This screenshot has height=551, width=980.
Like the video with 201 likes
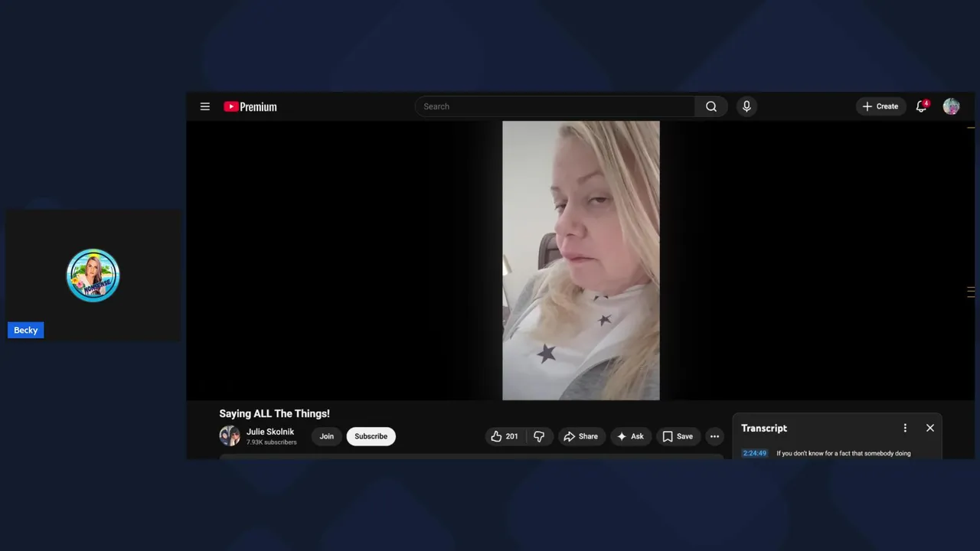[505, 436]
